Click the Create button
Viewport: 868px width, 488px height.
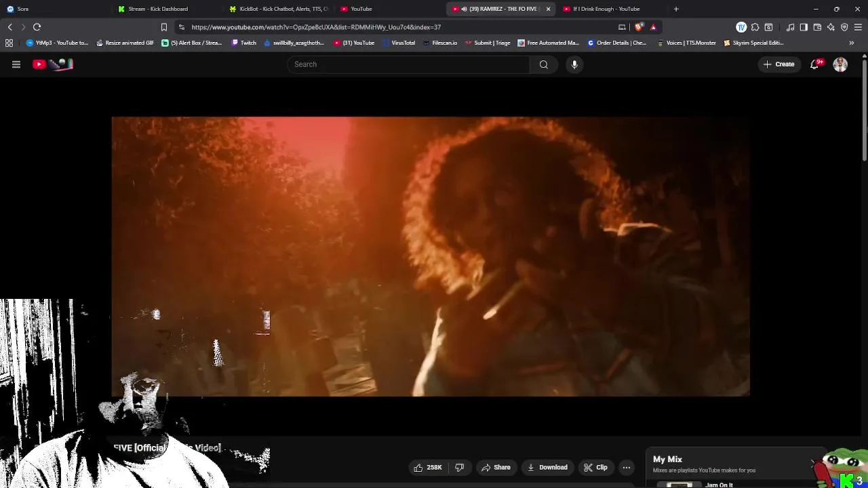(778, 64)
